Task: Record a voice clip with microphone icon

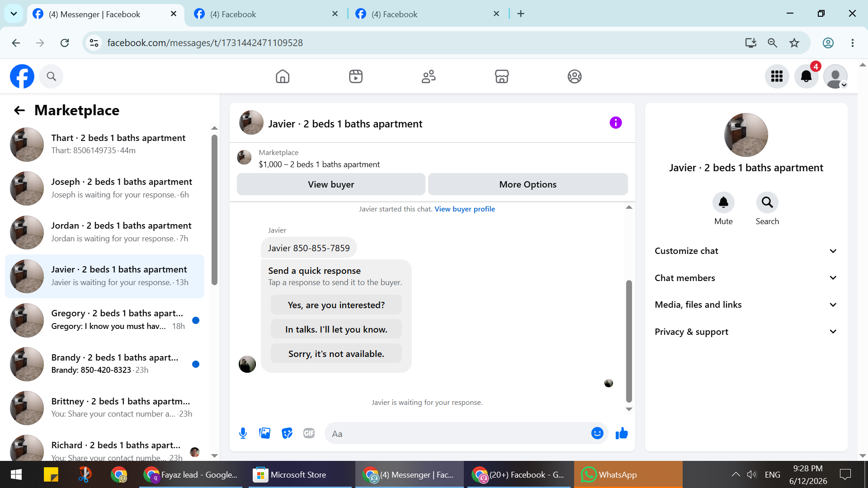Action: [x=243, y=433]
